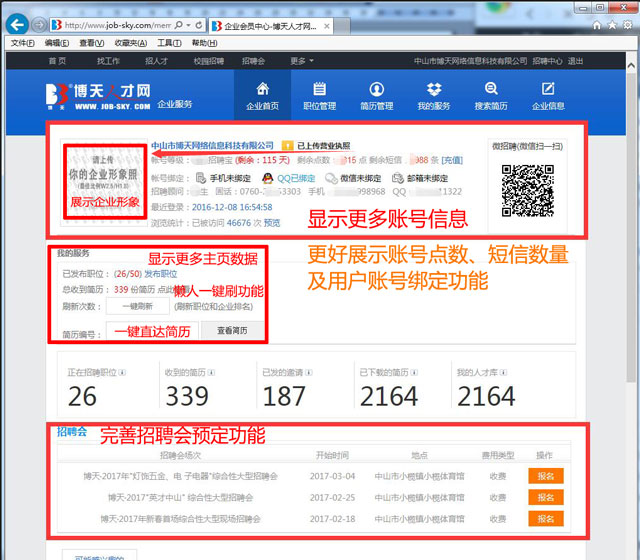Click the favorites star icon
Viewport: 640px width, 560px height.
[612, 25]
